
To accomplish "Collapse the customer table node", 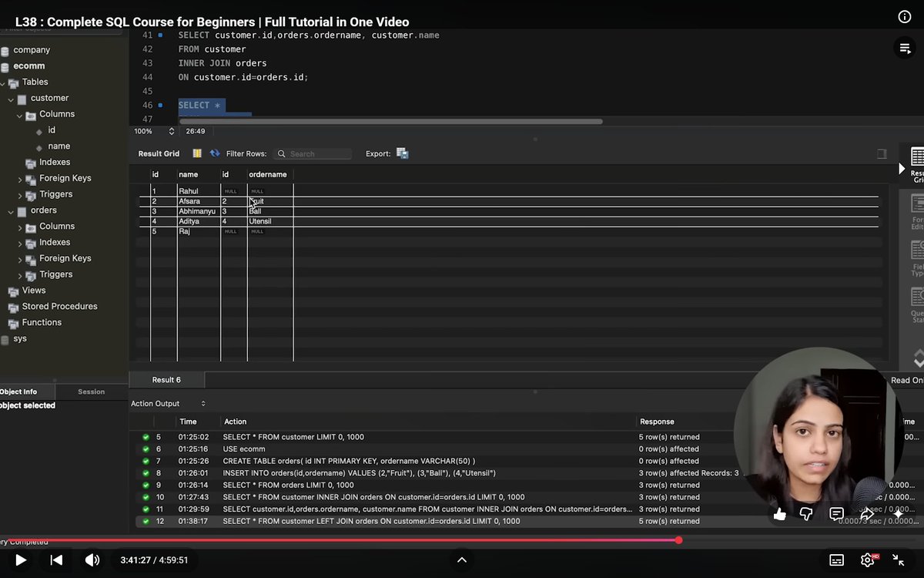I will (11, 99).
